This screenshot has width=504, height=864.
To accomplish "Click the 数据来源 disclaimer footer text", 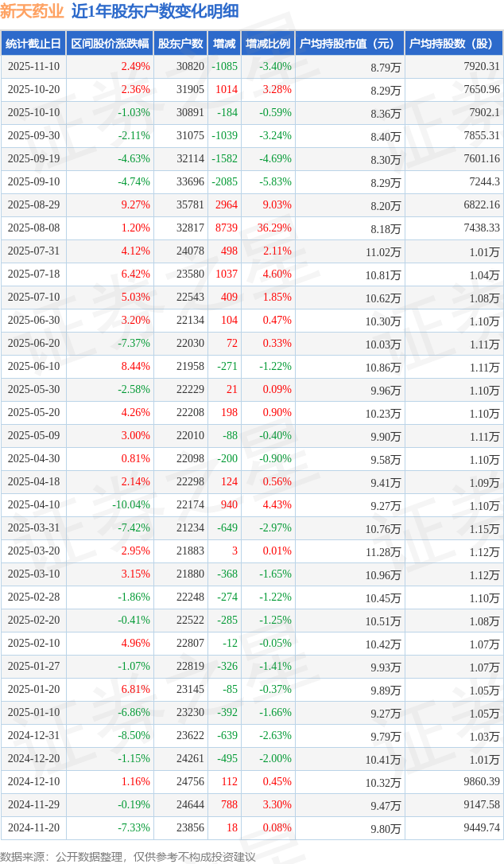I will pos(127,856).
